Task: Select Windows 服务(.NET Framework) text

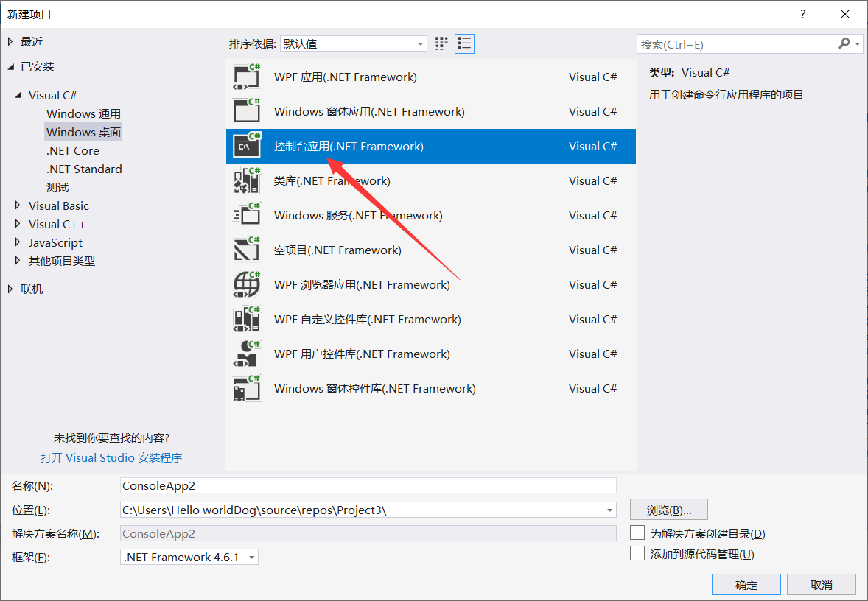Action: [x=358, y=215]
